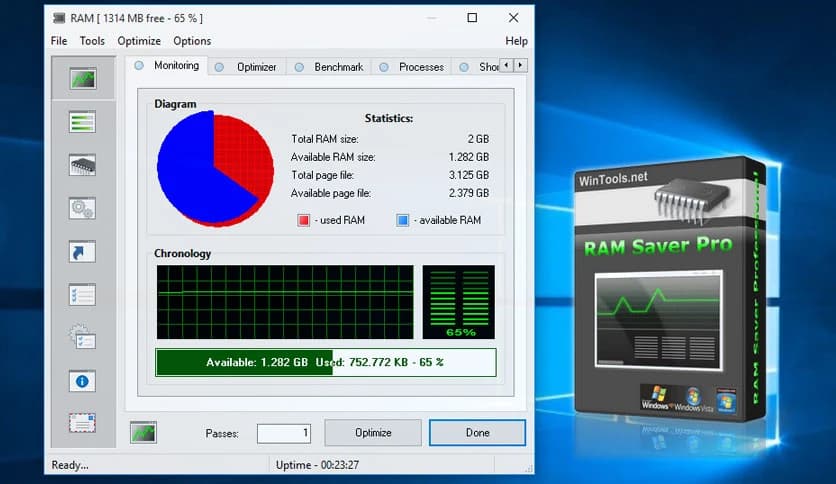Open the mail envelope sidebar icon
836x484 pixels.
pyautogui.click(x=83, y=423)
